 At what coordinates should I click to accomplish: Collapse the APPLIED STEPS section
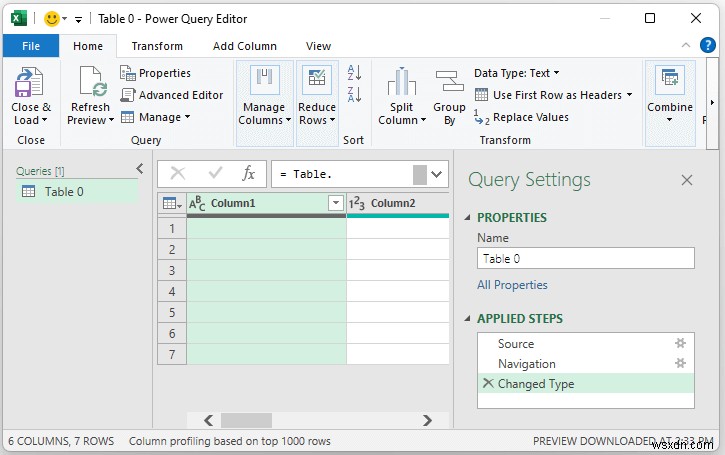point(467,319)
